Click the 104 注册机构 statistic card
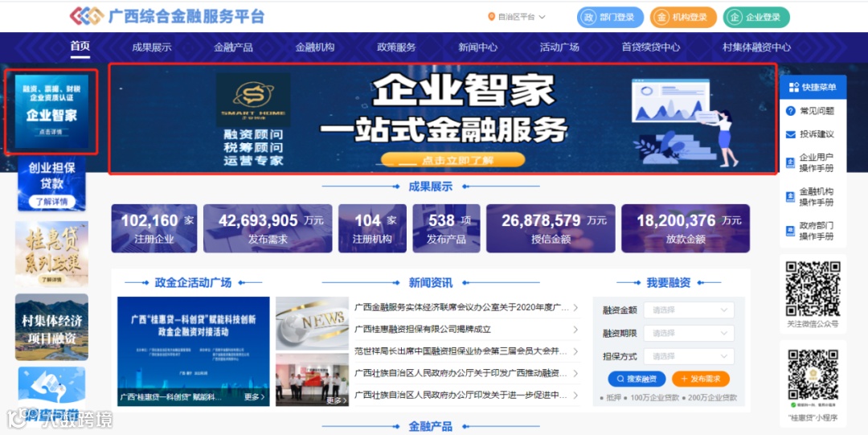The height and width of the screenshot is (435, 868). point(373,228)
